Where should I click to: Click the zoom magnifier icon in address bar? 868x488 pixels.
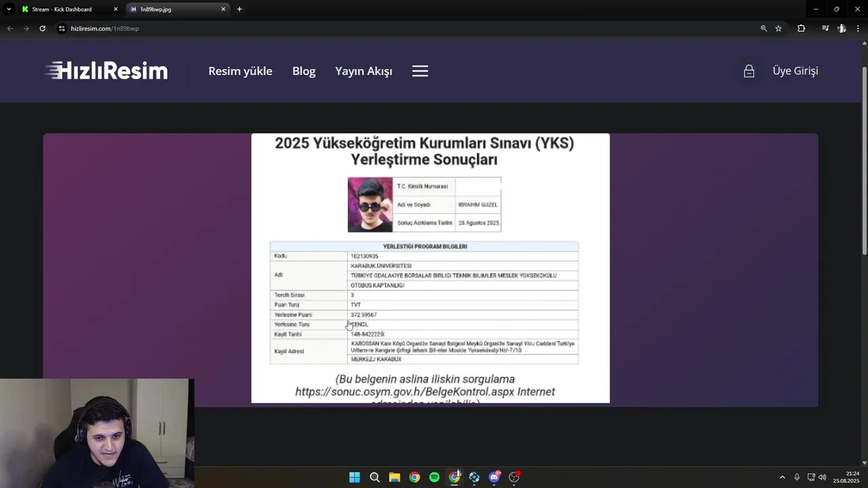[764, 28]
